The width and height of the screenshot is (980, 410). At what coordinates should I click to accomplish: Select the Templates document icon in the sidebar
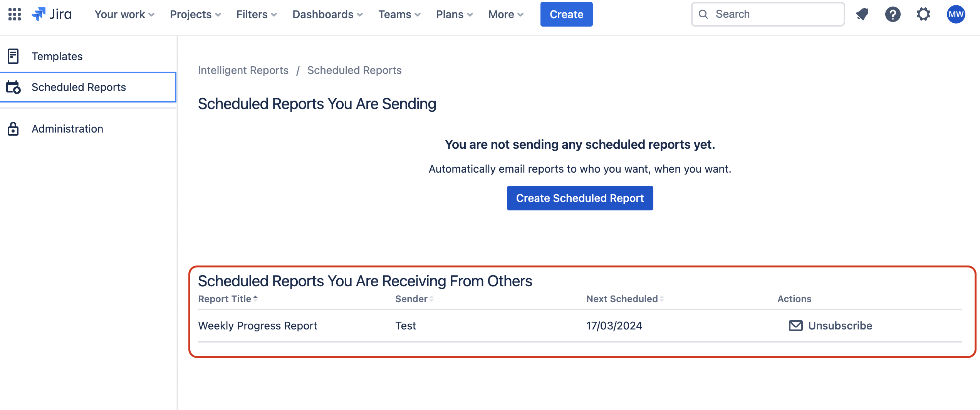coord(13,56)
